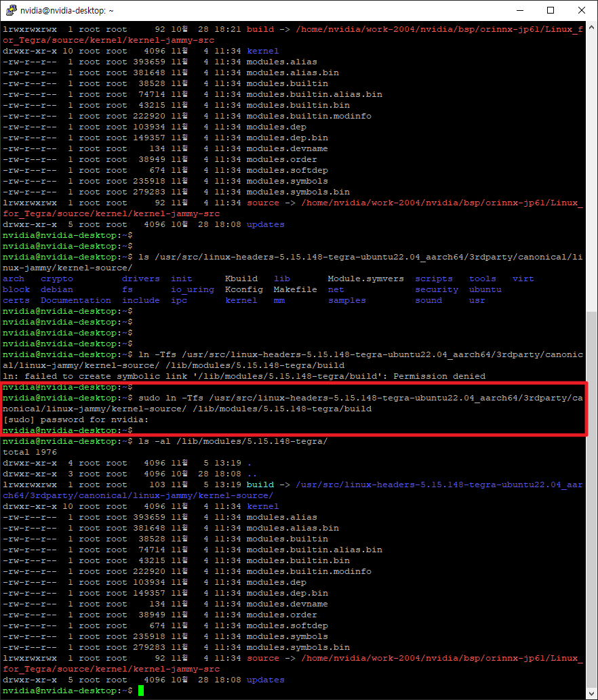Viewport: 598px width, 700px height.
Task: Click the 'init' directory name
Action: (x=181, y=279)
